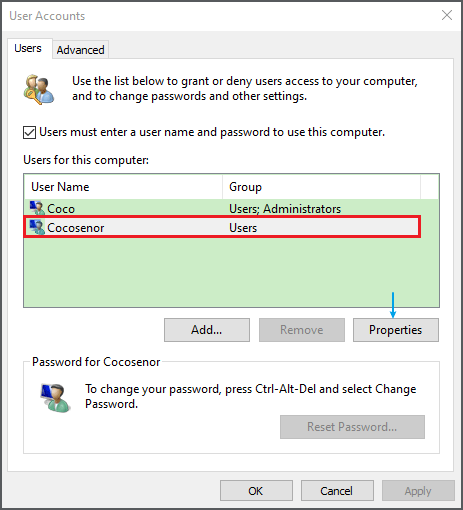The height and width of the screenshot is (510, 463).
Task: Sort list by Group column header
Action: point(321,187)
